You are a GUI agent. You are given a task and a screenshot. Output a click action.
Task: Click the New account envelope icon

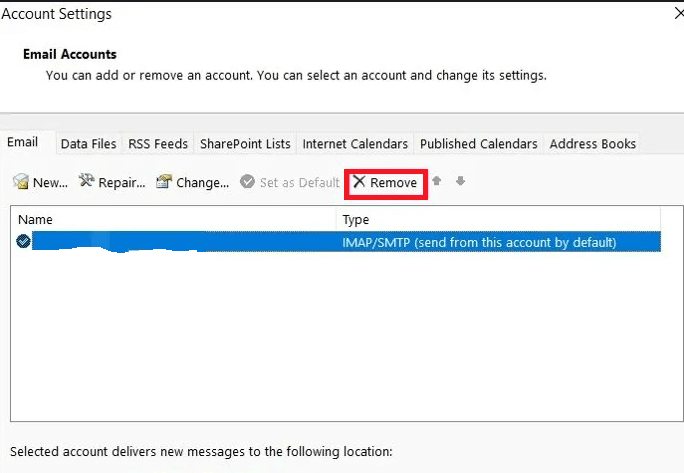click(x=20, y=182)
